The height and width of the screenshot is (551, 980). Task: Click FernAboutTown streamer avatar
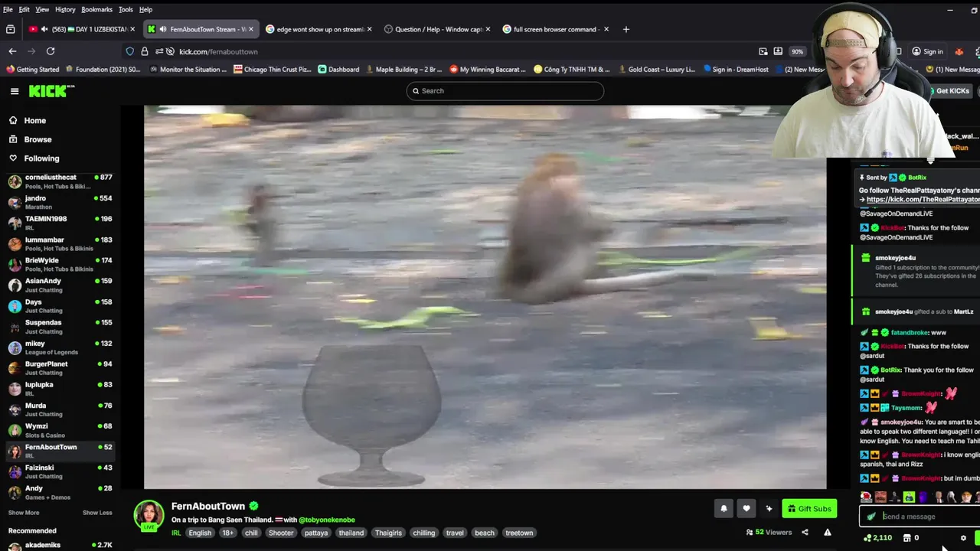pos(149,515)
